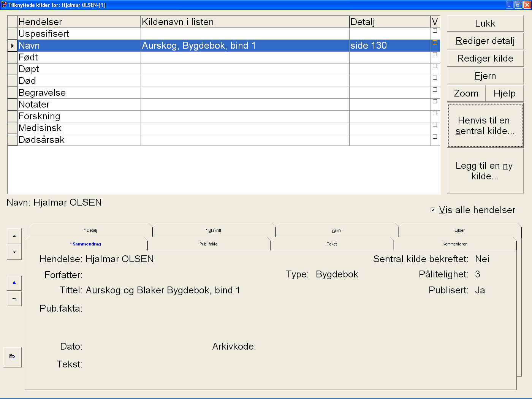Click the small black down arrow button
The width and height of the screenshot is (532, 399).
click(14, 252)
